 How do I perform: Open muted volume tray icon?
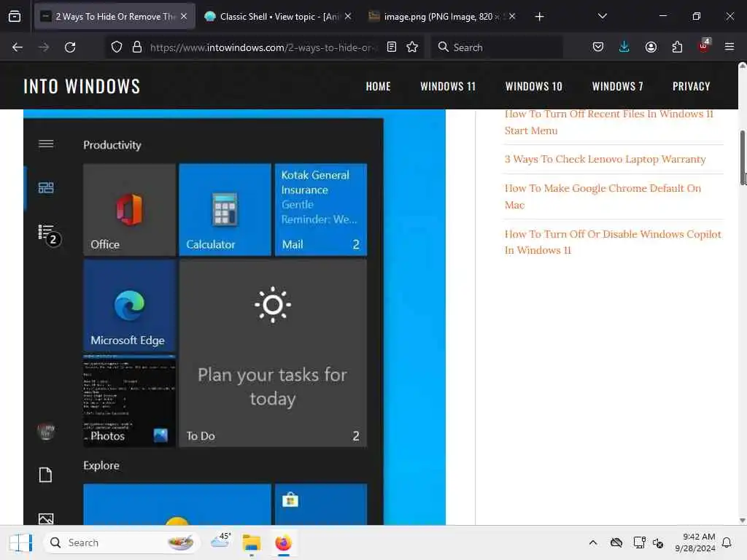pos(658,542)
